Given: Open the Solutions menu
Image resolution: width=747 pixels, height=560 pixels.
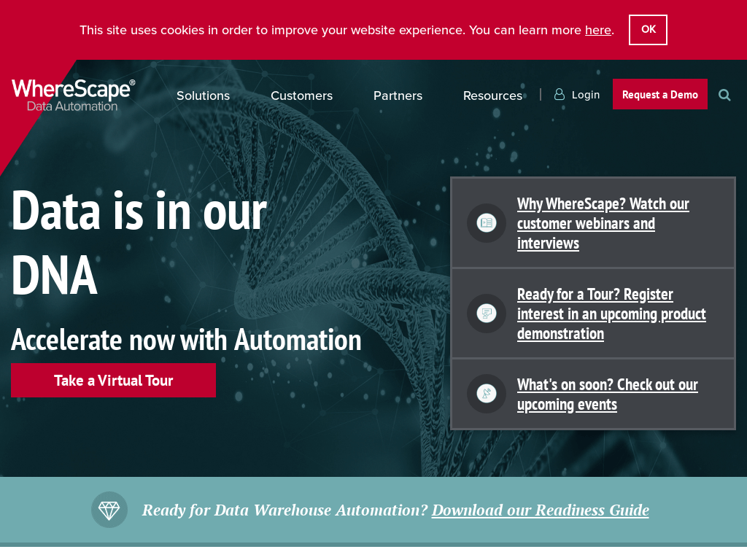Looking at the screenshot, I should [x=203, y=96].
